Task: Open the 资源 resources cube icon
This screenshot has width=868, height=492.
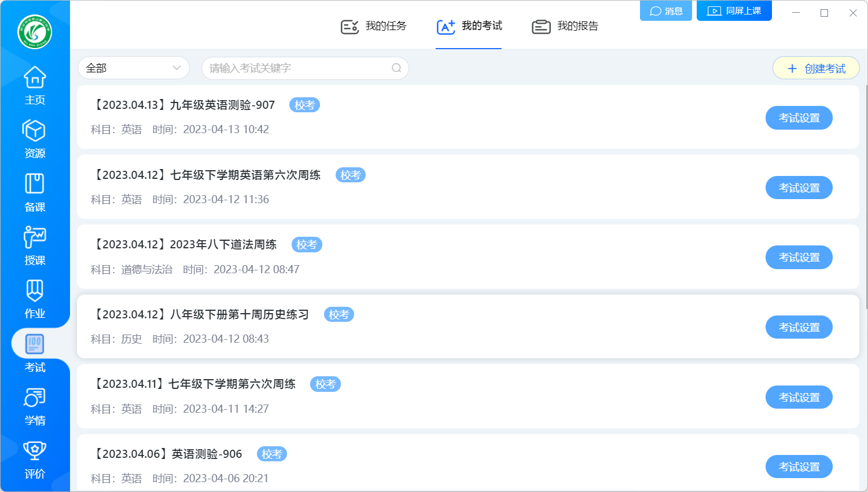Action: [35, 138]
